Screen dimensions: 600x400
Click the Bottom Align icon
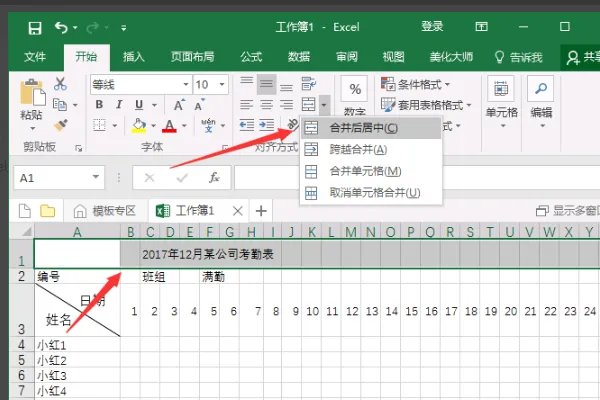coord(286,87)
